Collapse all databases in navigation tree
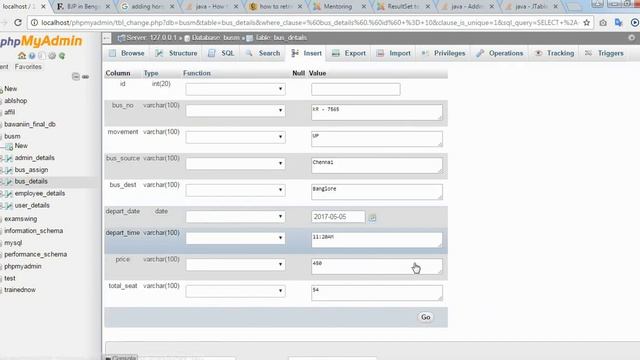 click(76, 77)
